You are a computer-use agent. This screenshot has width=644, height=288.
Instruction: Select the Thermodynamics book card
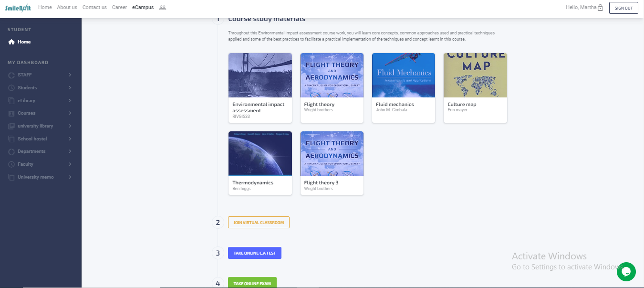[x=260, y=162]
